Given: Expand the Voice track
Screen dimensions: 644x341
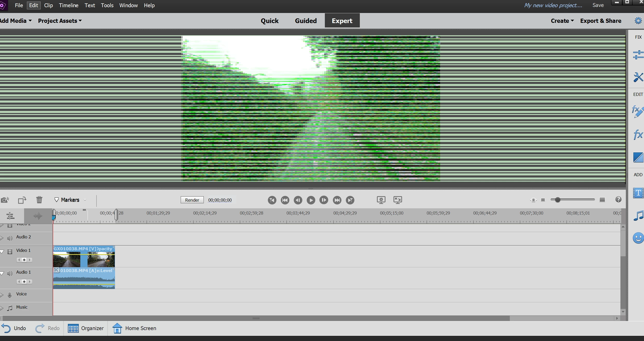Looking at the screenshot, I should (2, 295).
